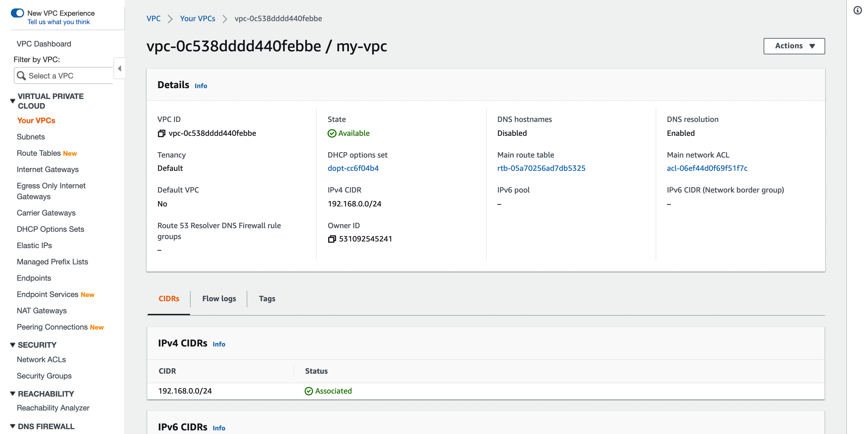The height and width of the screenshot is (434, 868).
Task: Expand the DNS FIREWALL section
Action: (12, 426)
